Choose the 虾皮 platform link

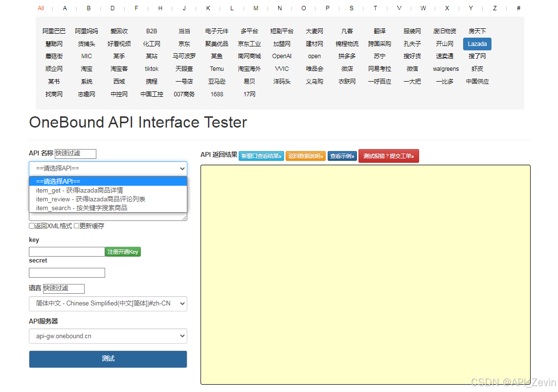point(477,69)
